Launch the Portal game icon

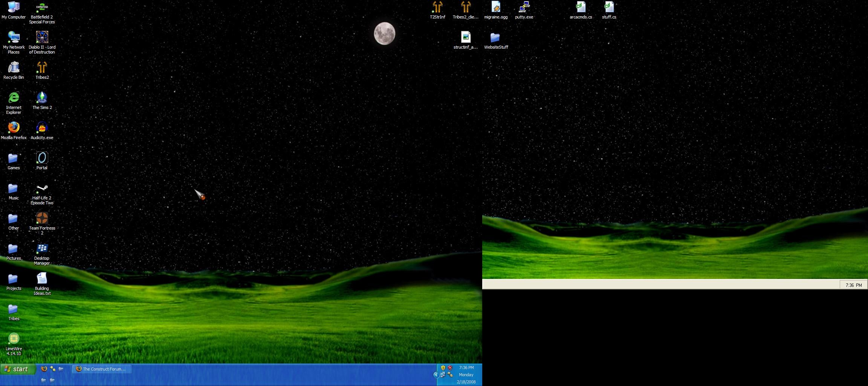click(x=42, y=161)
